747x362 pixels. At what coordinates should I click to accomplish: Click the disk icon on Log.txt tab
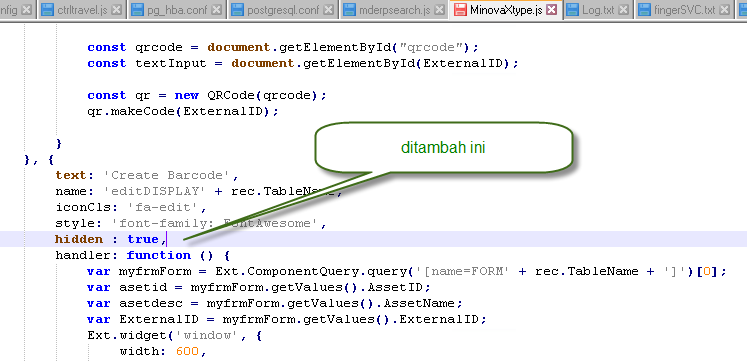[573, 10]
